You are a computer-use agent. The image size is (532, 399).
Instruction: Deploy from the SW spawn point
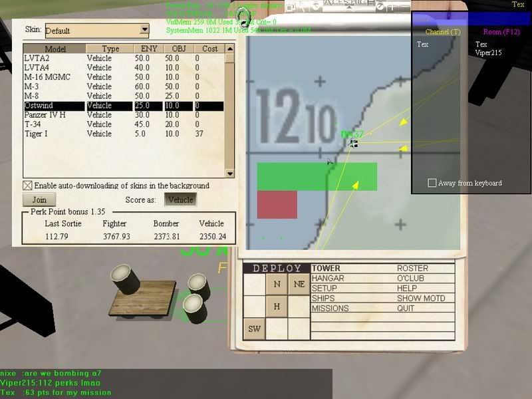[x=255, y=329]
